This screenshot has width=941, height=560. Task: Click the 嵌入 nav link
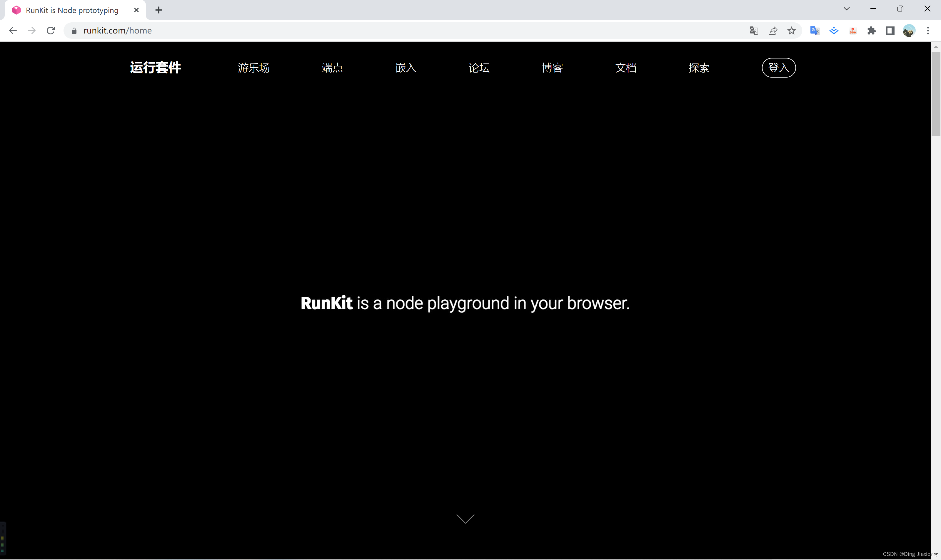point(406,67)
